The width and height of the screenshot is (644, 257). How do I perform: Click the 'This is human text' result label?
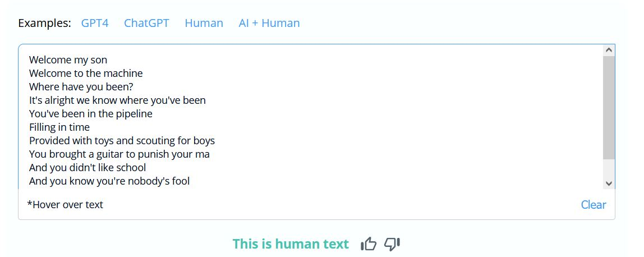click(x=291, y=244)
